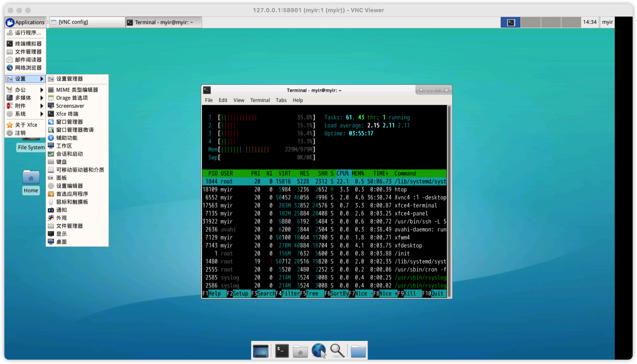Open 外观 appearance settings entry
Screen dimensions: 637x364
tap(61, 218)
